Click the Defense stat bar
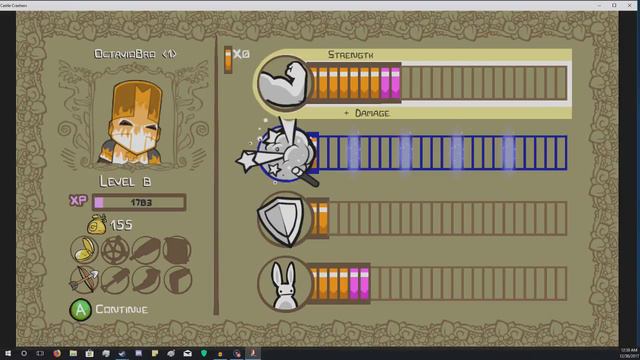This screenshot has height=360, width=640. coord(438,218)
